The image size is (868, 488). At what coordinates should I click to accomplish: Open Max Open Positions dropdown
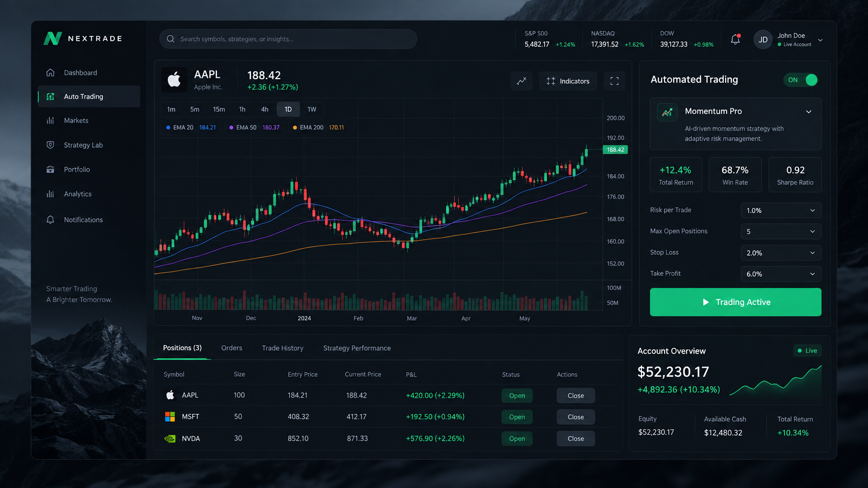point(781,232)
